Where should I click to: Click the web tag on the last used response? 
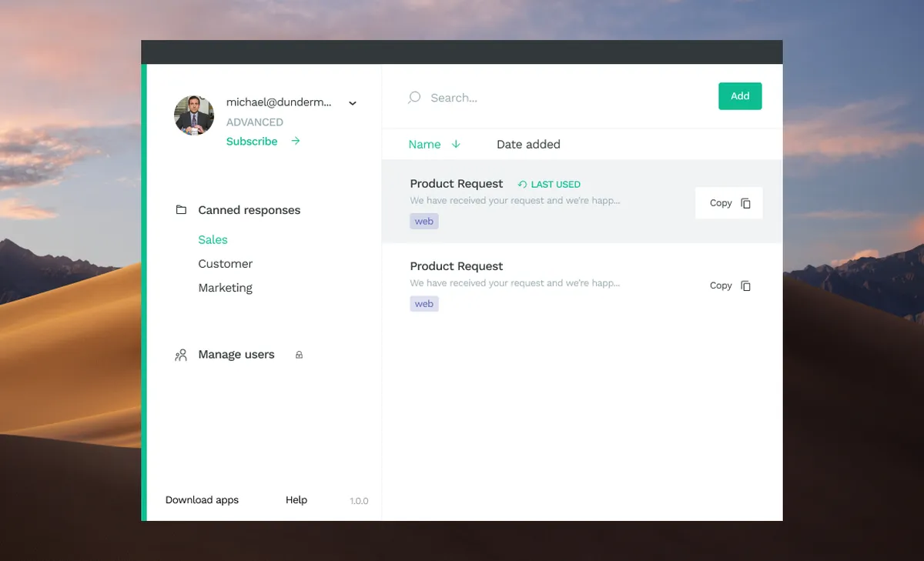[424, 222]
